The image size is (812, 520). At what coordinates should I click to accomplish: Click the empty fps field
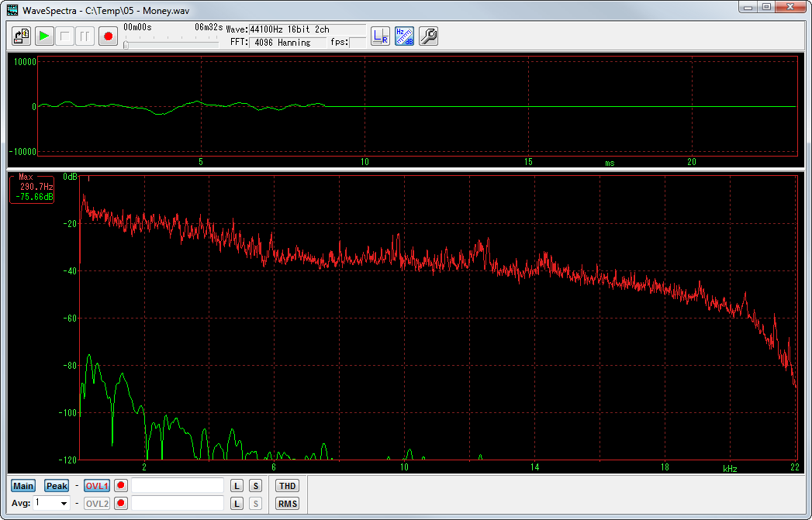(358, 43)
